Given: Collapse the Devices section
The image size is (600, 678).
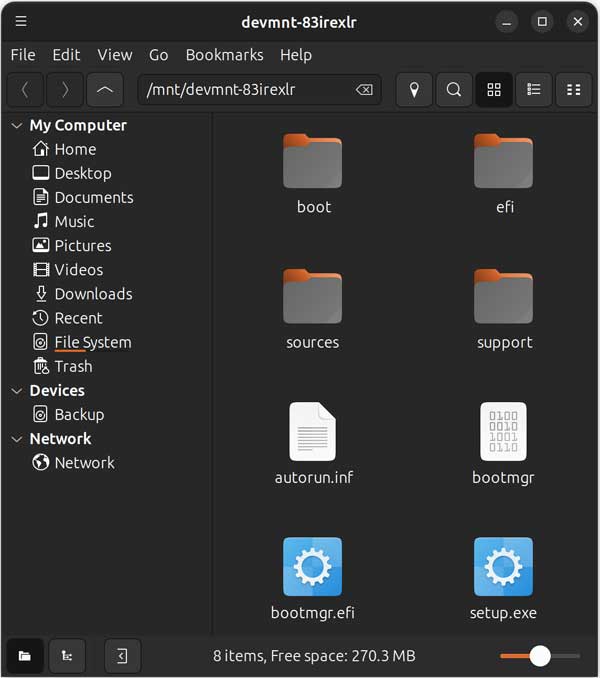Looking at the screenshot, I should tap(17, 391).
